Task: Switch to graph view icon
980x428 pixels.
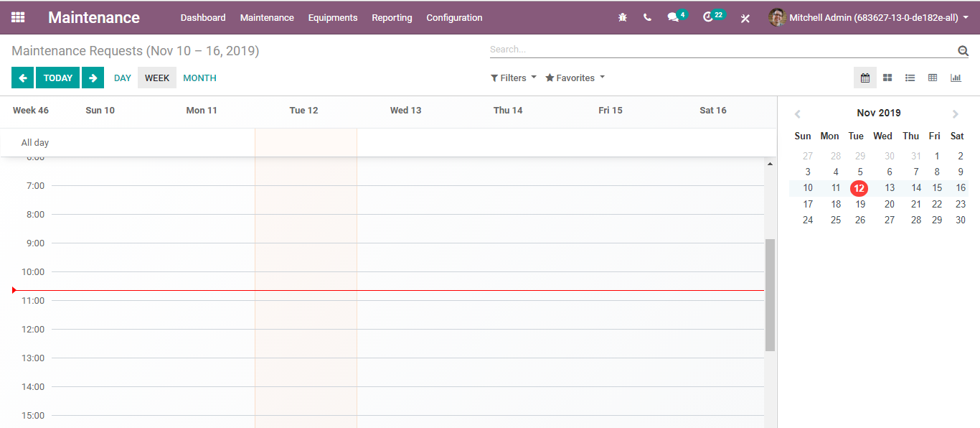Action: [x=956, y=78]
